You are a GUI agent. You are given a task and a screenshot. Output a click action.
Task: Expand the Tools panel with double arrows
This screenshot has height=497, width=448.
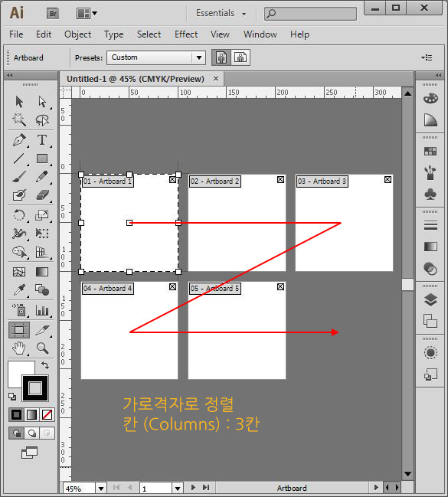[9, 76]
